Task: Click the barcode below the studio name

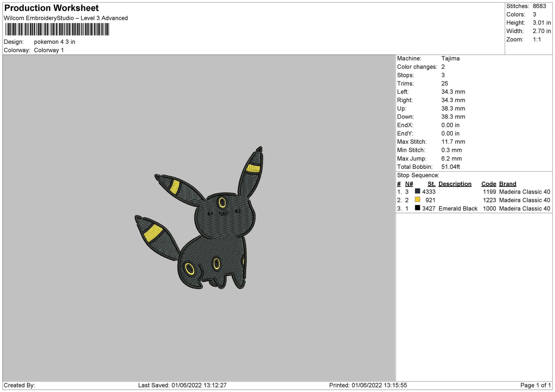Action: pyautogui.click(x=57, y=30)
